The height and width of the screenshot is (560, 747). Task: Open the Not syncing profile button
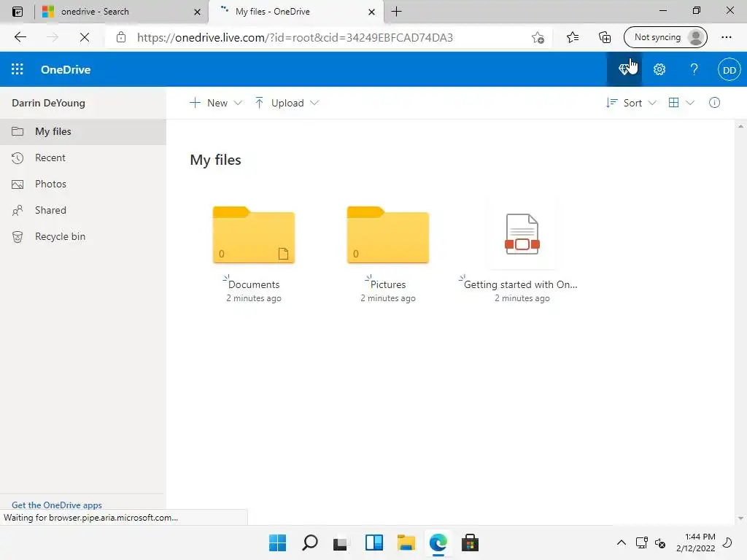665,37
